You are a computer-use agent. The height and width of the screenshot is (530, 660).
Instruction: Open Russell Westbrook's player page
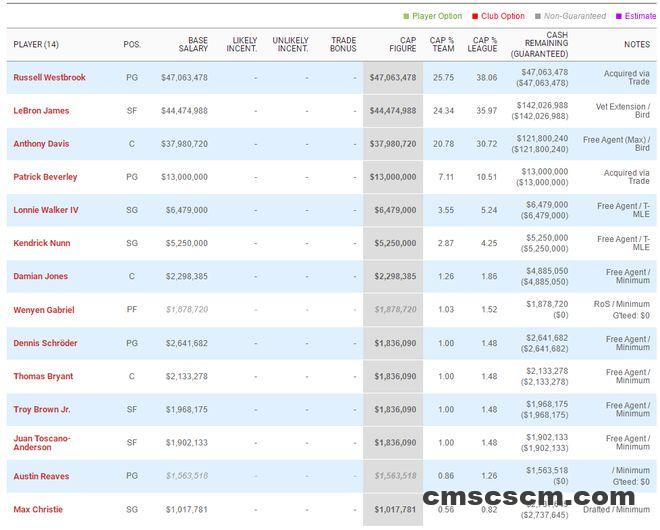49,77
